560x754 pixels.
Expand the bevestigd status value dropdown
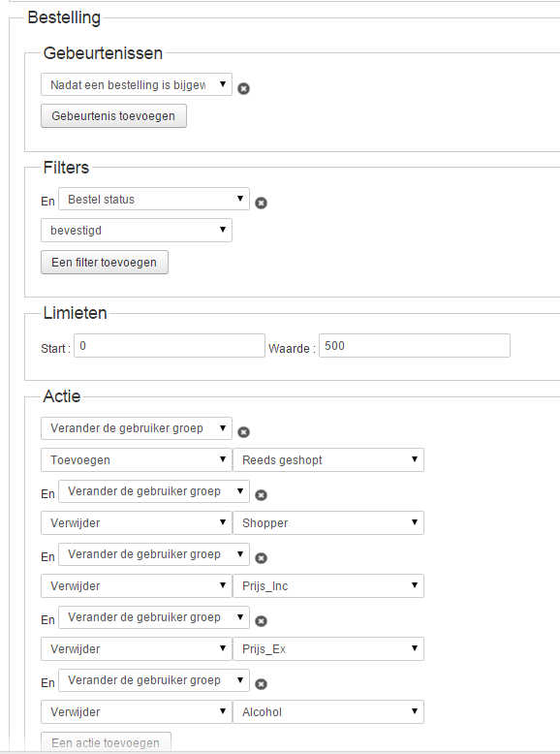pos(137,231)
